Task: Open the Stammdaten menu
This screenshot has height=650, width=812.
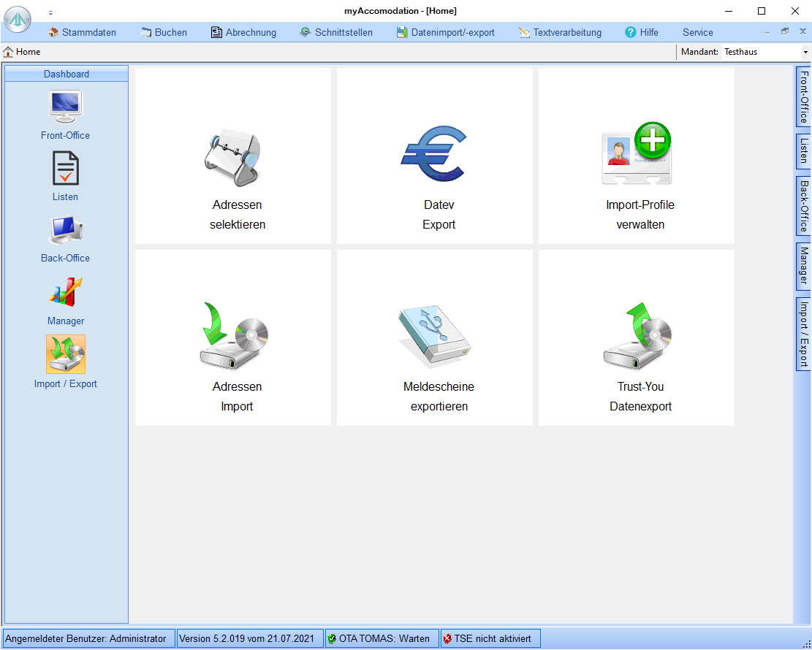Action: click(x=82, y=32)
